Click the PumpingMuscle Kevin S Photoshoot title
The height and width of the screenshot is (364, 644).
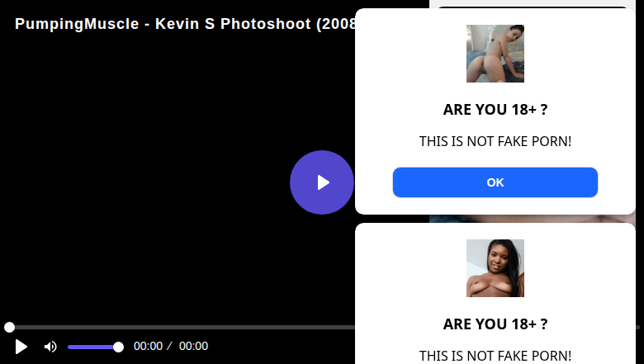point(185,24)
